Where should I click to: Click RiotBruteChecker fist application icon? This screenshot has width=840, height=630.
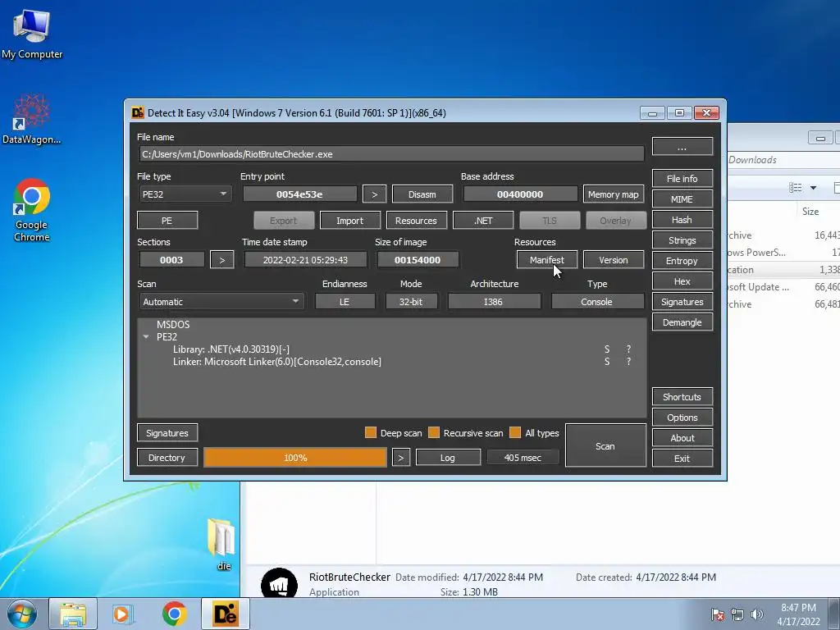coord(279,584)
